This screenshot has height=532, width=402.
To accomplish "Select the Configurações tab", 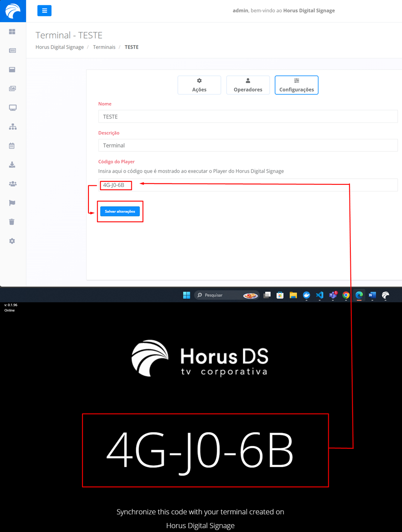I will coord(296,85).
